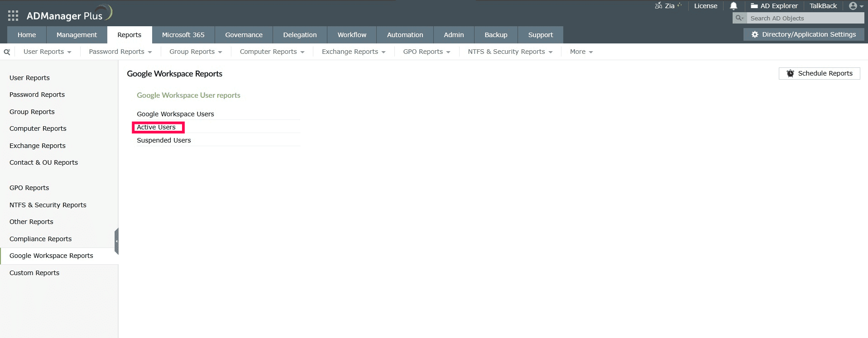
Task: Open the License link
Action: point(705,6)
